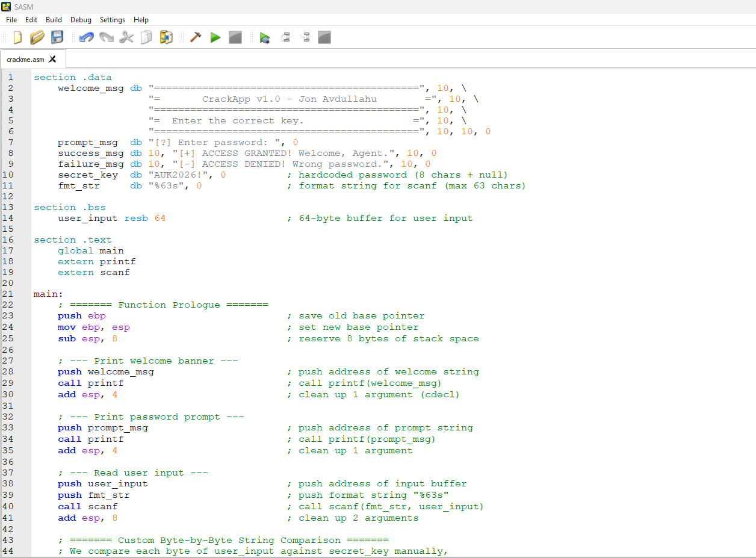Click 'push user_input' on line 38
Viewport: 756px width, 558px height.
(x=103, y=483)
